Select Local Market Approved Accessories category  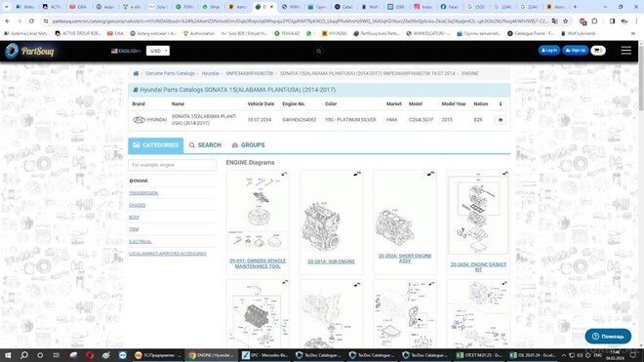[168, 254]
